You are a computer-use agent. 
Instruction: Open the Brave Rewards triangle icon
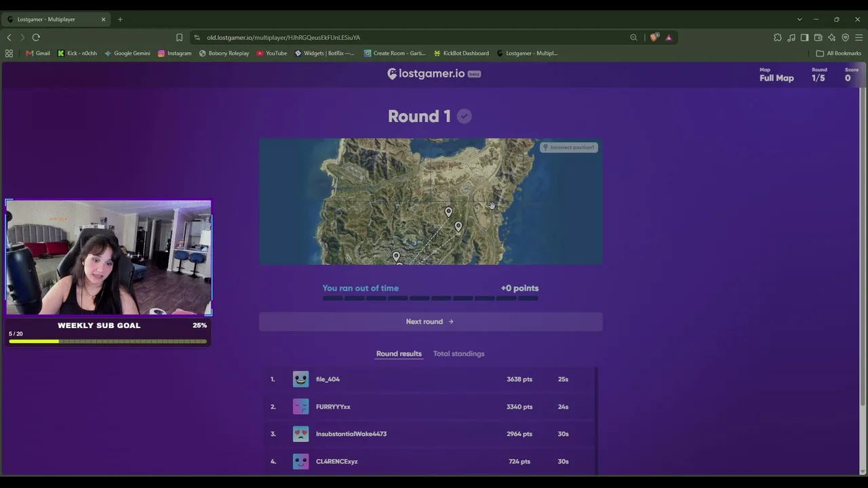pyautogui.click(x=669, y=37)
